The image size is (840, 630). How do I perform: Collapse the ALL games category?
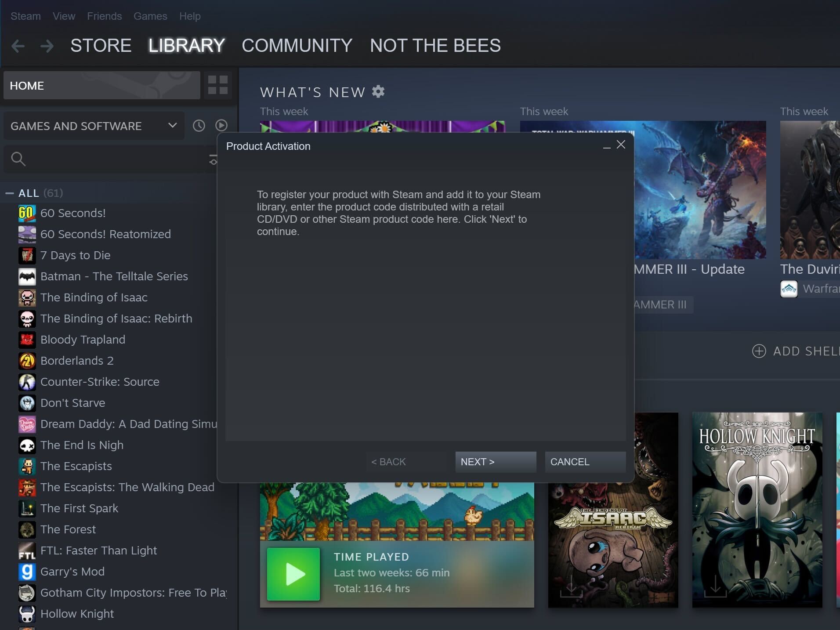pos(9,193)
